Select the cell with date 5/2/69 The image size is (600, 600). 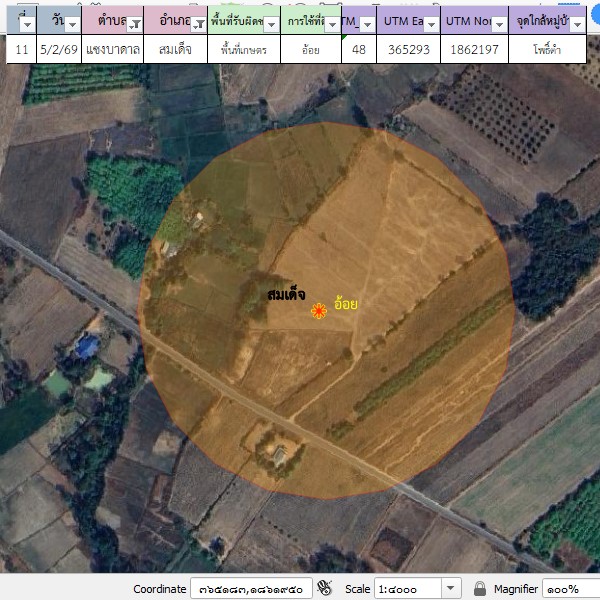click(x=58, y=49)
